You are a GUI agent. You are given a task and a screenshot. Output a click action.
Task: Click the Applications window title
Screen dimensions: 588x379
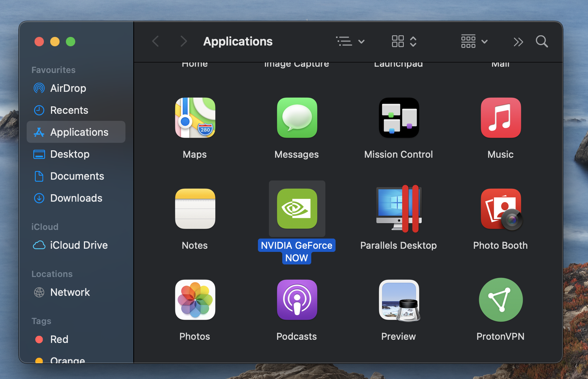coord(238,41)
